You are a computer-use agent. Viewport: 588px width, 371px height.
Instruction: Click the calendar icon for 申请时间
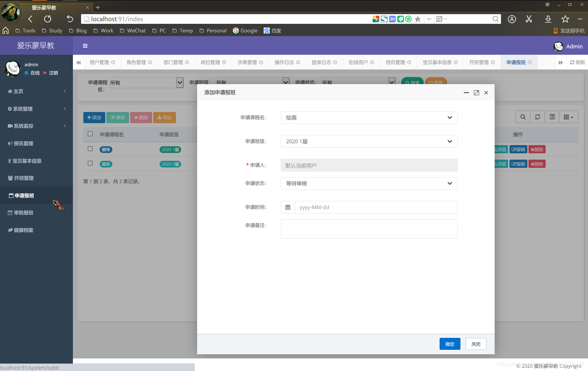click(x=288, y=207)
